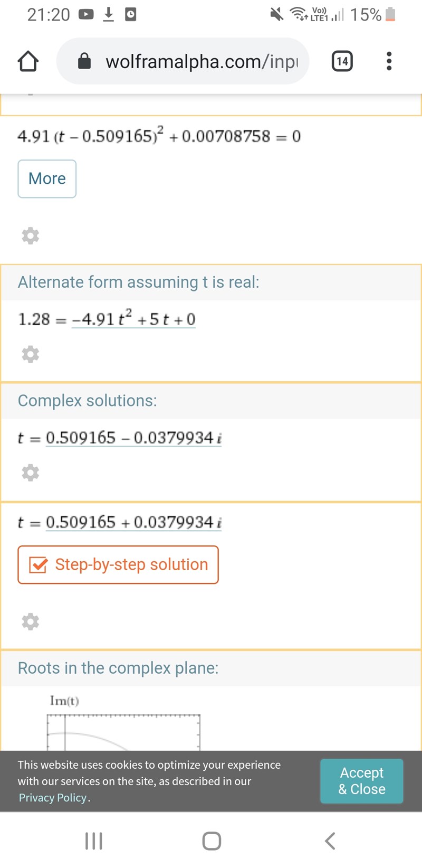Open the tab switcher showing 14 tabs

coord(342,61)
